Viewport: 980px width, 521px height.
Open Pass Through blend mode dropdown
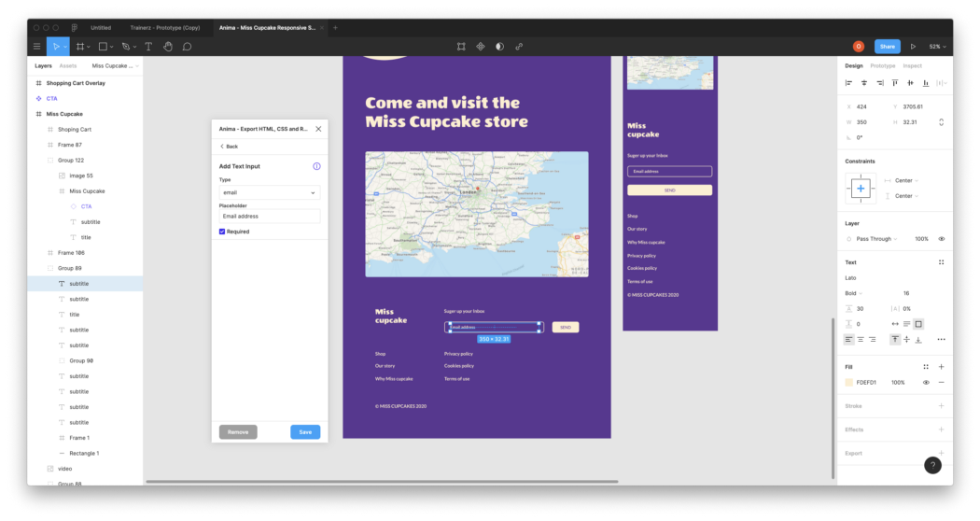click(876, 239)
